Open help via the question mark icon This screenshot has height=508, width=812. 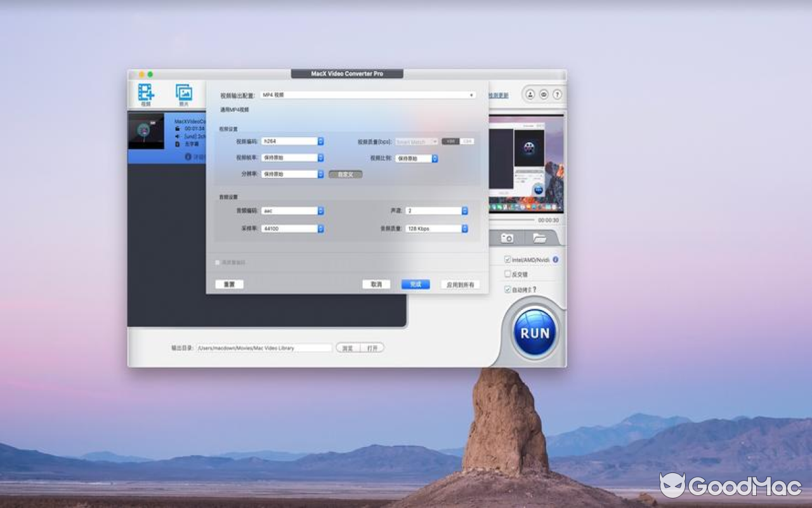click(557, 94)
